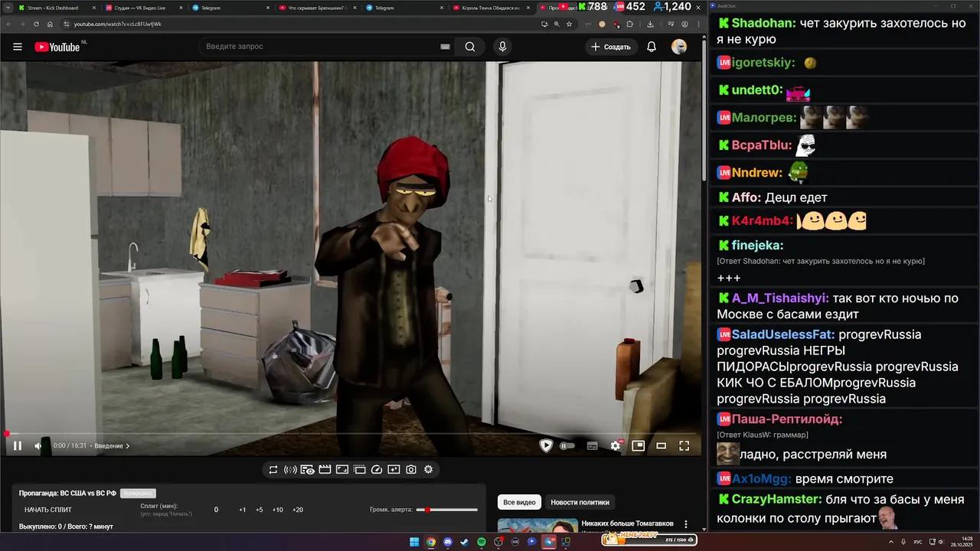Reload the browser page
This screenshot has width=980, height=551.
point(36,24)
